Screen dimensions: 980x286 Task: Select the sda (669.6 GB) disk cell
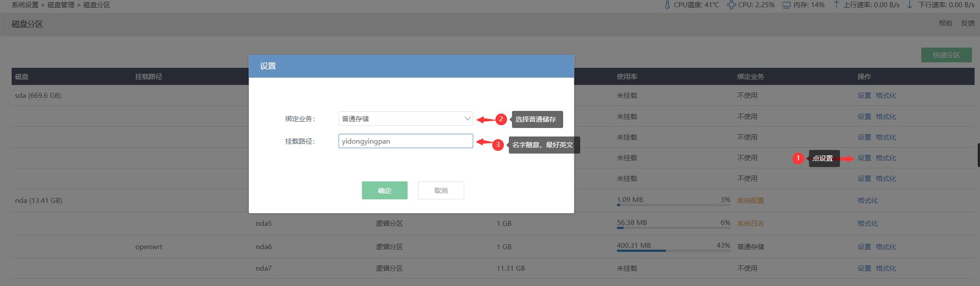coord(38,96)
